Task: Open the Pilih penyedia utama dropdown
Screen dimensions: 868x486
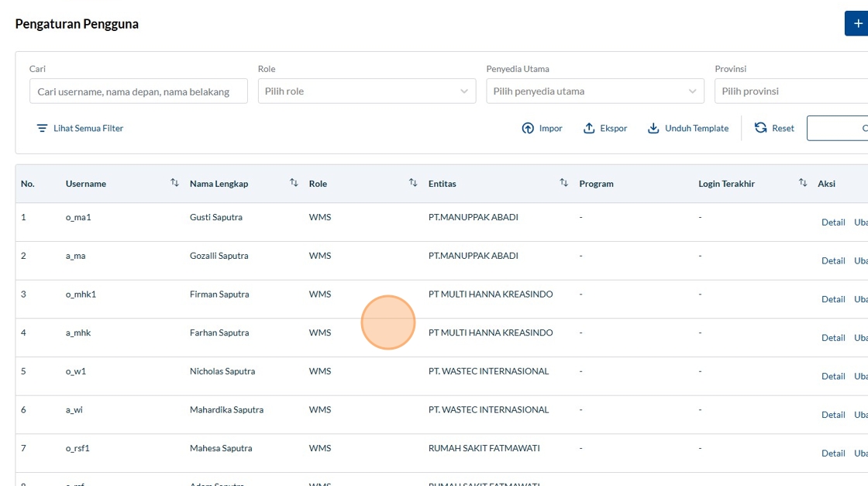Action: point(594,91)
